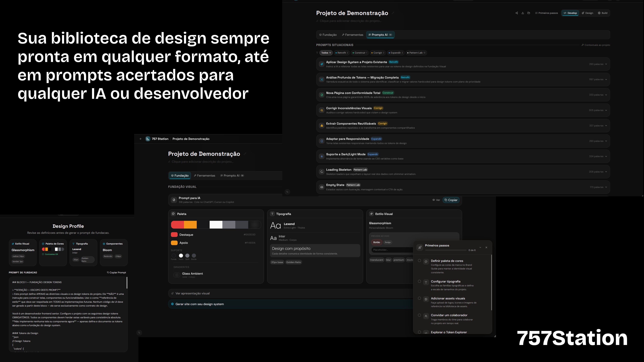Click the share icon in the Prompts AI window
The width and height of the screenshot is (644, 362).
pos(517,13)
